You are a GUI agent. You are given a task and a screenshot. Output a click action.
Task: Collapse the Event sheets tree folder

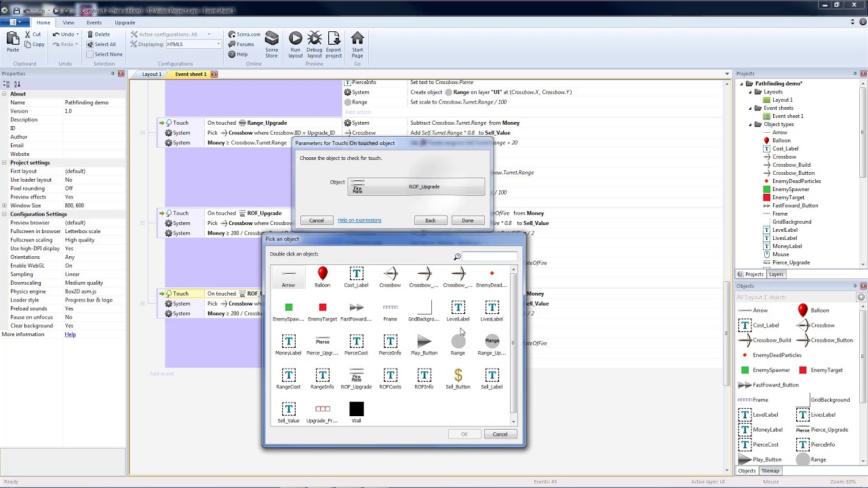pyautogui.click(x=750, y=108)
